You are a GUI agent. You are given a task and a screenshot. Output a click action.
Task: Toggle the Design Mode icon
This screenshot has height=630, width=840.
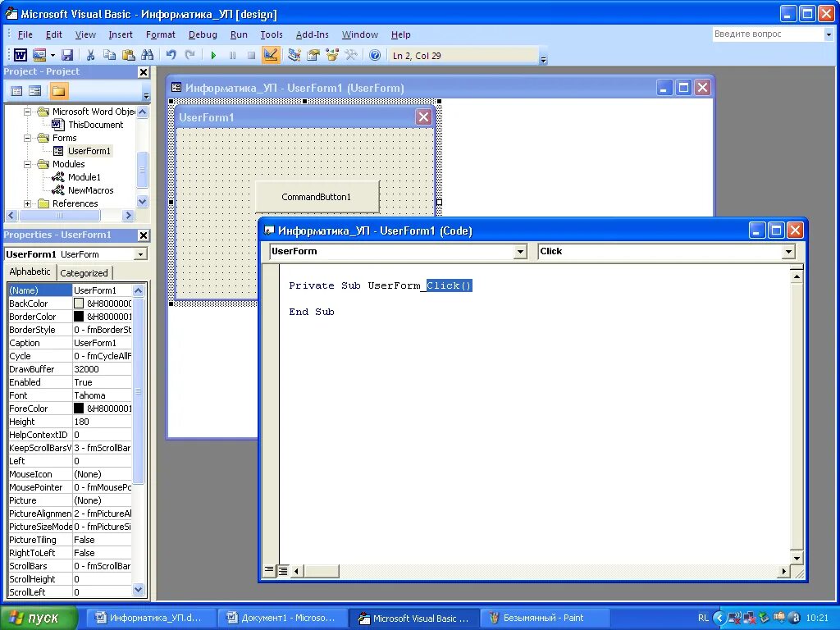tap(271, 55)
